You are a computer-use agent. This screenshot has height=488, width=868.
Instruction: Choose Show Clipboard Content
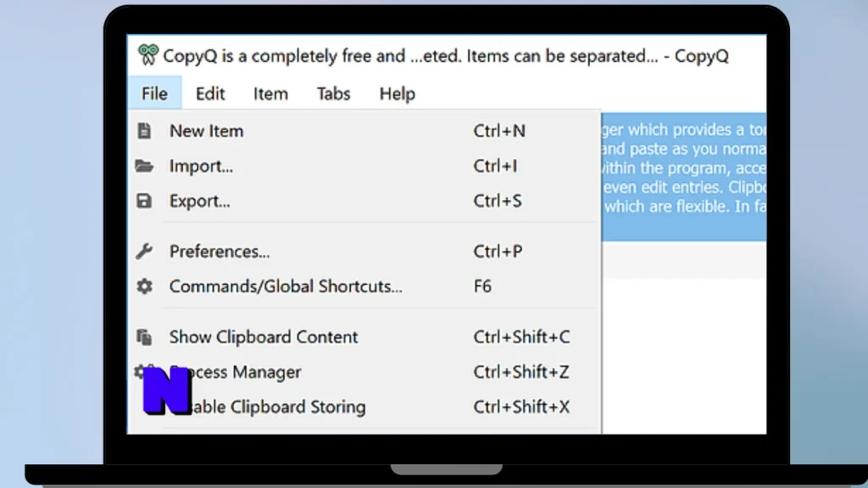tap(364, 337)
